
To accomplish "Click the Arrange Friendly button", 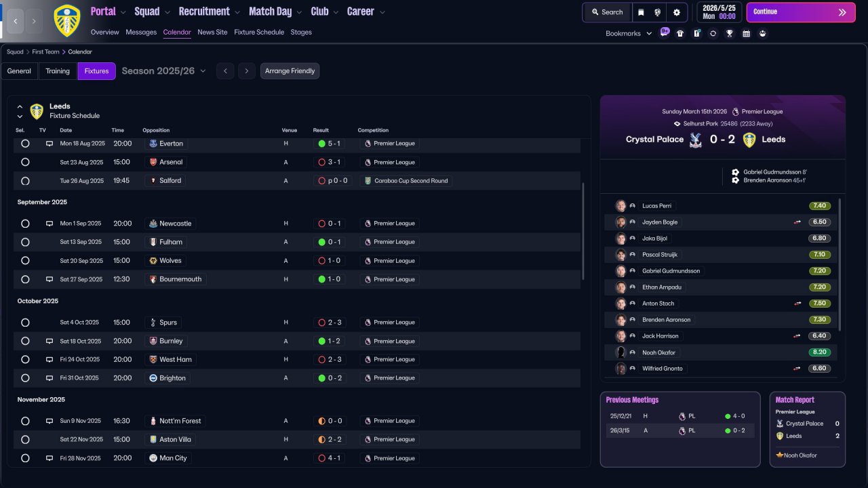I will 290,71.
